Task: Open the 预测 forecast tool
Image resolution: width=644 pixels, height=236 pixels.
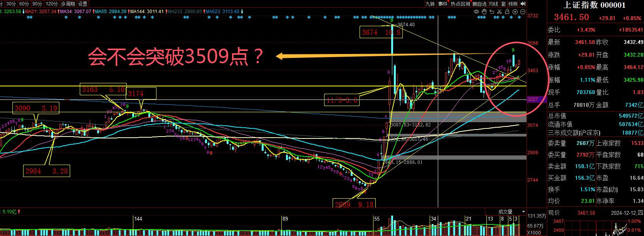Action: pyautogui.click(x=513, y=4)
